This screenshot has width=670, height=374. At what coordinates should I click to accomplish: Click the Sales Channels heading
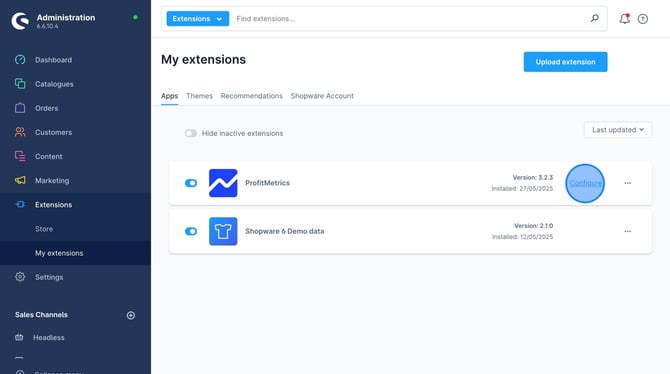tap(41, 315)
